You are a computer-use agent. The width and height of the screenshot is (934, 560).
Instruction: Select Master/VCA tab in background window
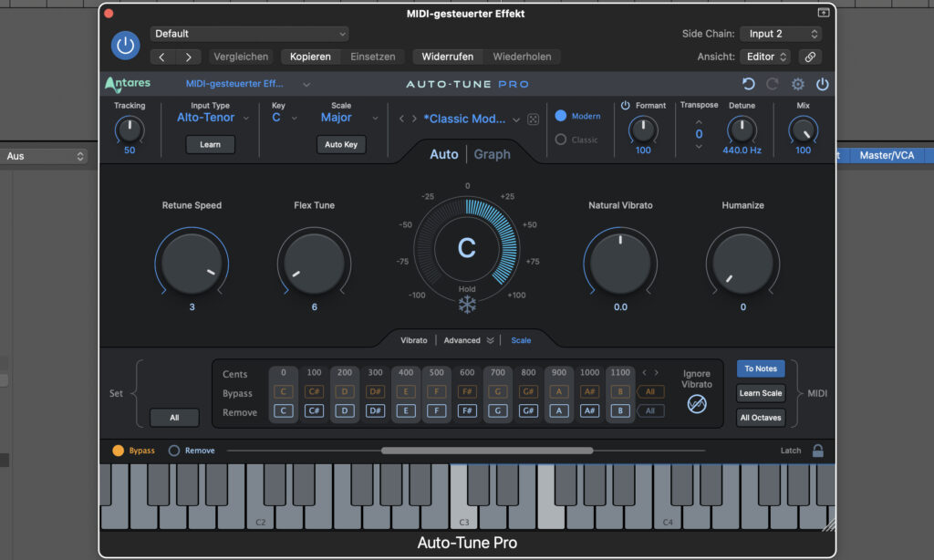click(x=887, y=155)
